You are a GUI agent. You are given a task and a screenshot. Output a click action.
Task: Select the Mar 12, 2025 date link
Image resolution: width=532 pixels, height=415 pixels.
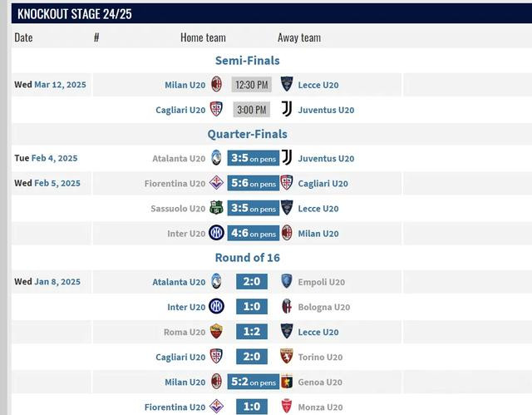pyautogui.click(x=60, y=85)
